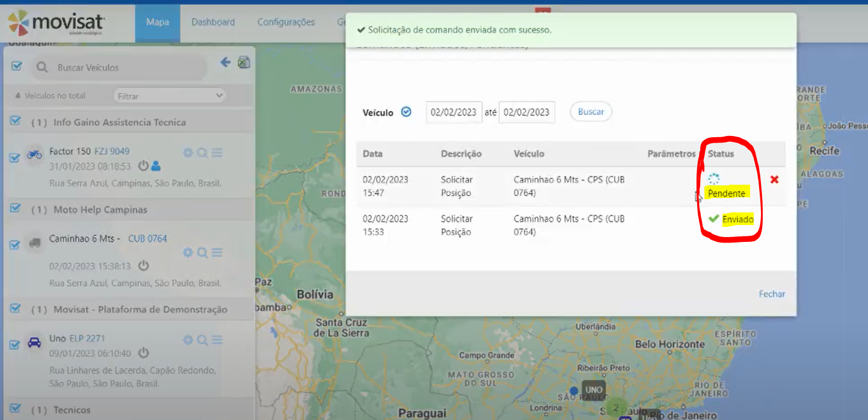The height and width of the screenshot is (420, 868).
Task: Open the Configurações menu
Action: click(286, 22)
